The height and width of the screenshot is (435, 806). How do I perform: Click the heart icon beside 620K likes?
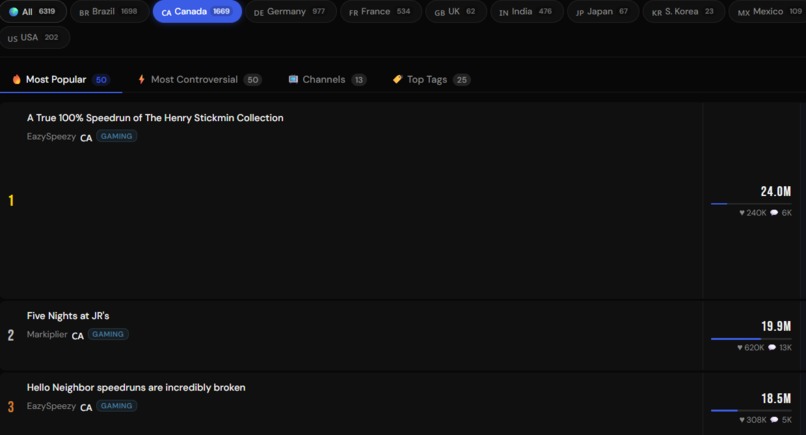coord(740,348)
